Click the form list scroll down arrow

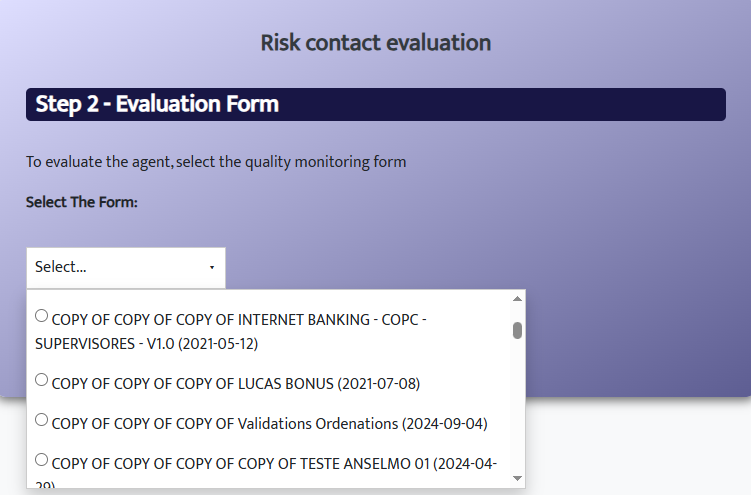(x=517, y=479)
